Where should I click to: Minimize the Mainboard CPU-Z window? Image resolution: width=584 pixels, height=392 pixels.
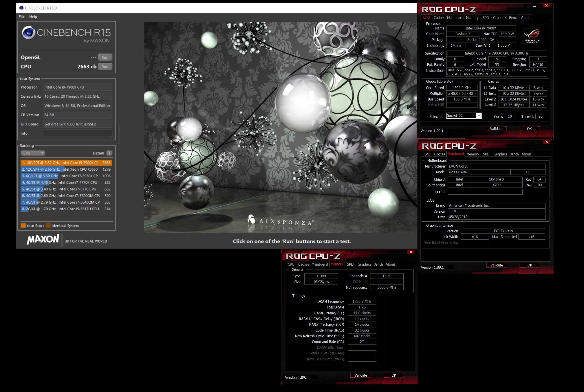(x=535, y=142)
